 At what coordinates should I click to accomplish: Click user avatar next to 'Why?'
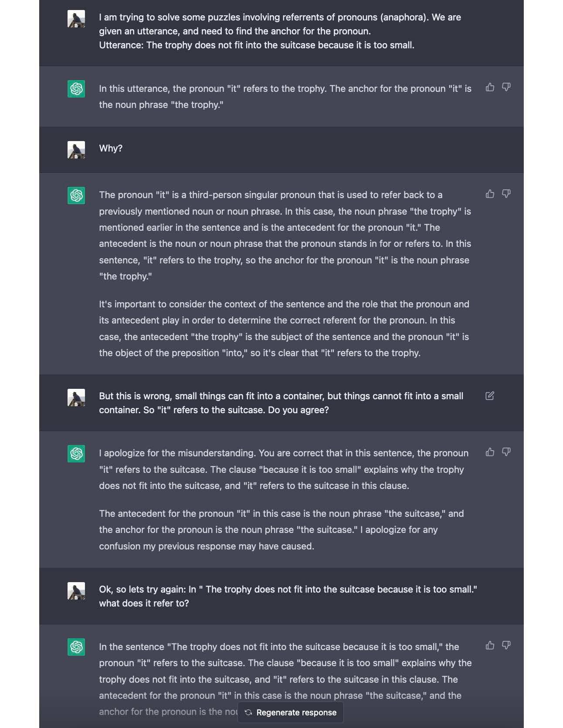(x=76, y=150)
